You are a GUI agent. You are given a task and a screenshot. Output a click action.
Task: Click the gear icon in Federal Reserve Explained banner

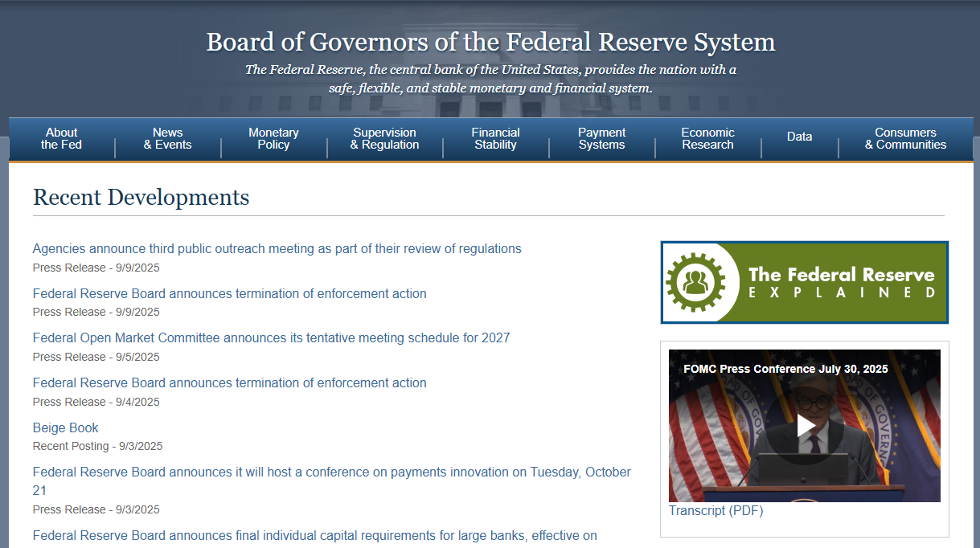695,282
